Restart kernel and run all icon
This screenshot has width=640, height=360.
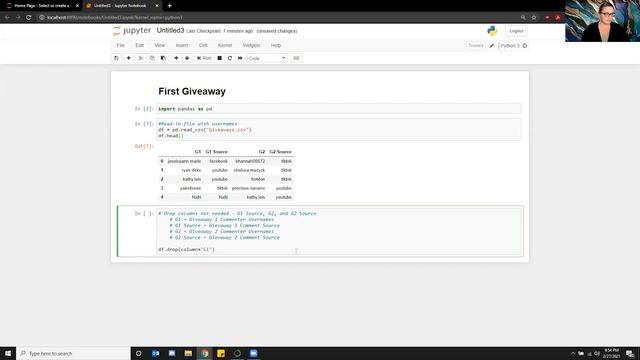240,58
